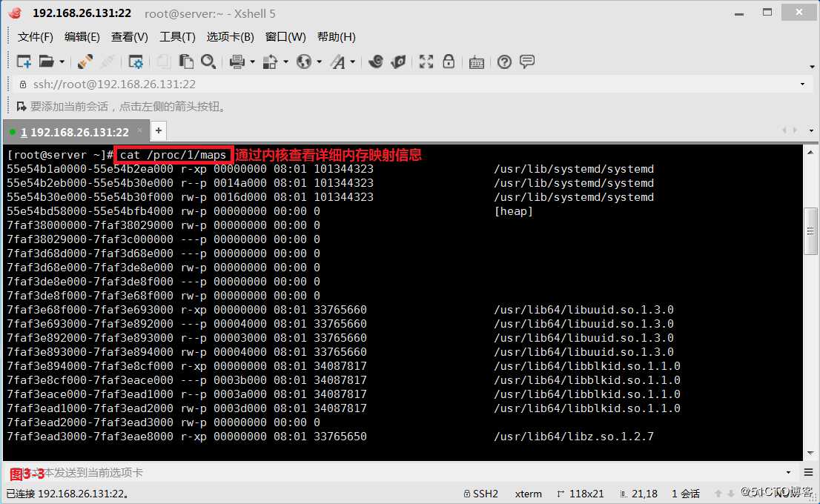The height and width of the screenshot is (504, 820).
Task: Click the Copy icon in toolbar
Action: point(163,62)
